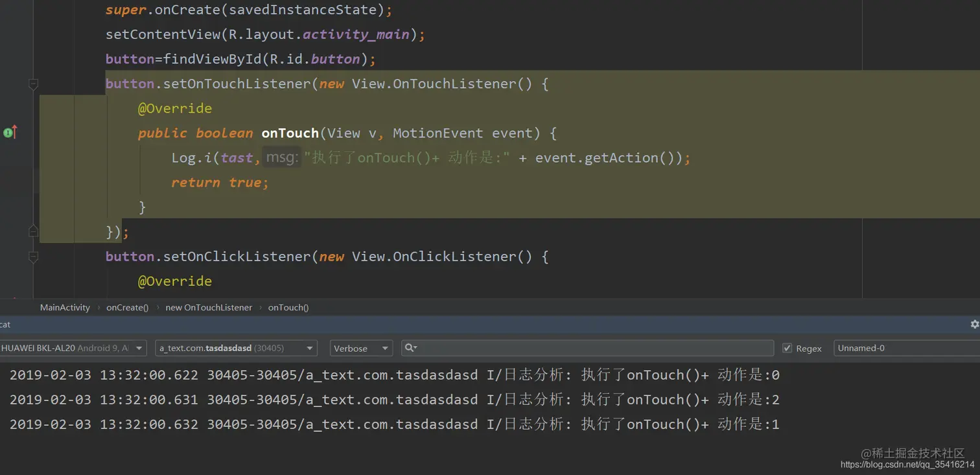This screenshot has width=980, height=475.
Task: Click the magnifier icon in the logcat search box
Action: [x=410, y=348]
